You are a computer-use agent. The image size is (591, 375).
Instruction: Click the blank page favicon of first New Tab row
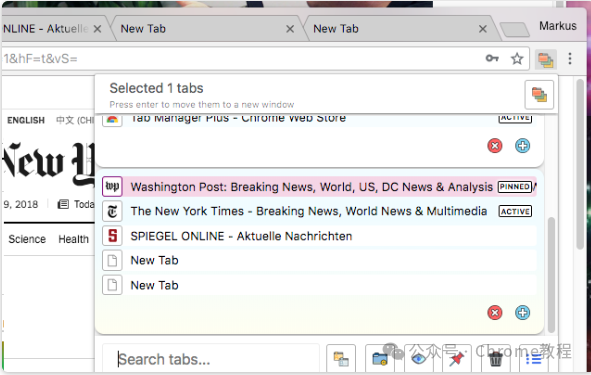112,260
